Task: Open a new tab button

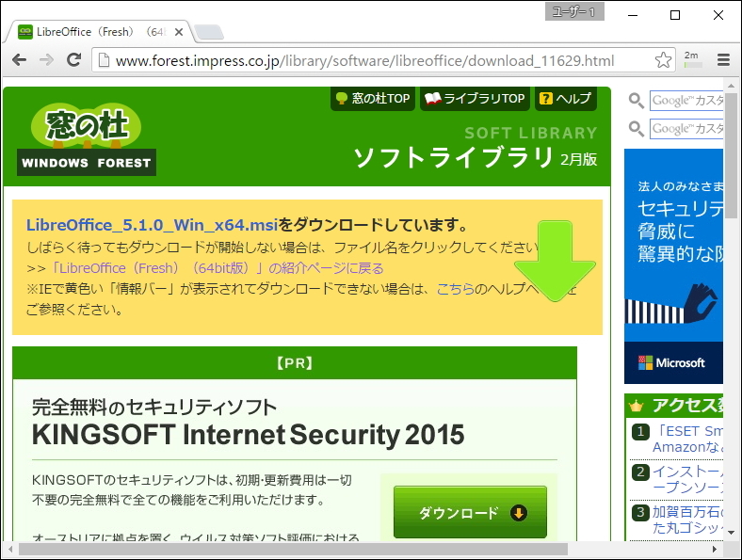Action: 209,32
